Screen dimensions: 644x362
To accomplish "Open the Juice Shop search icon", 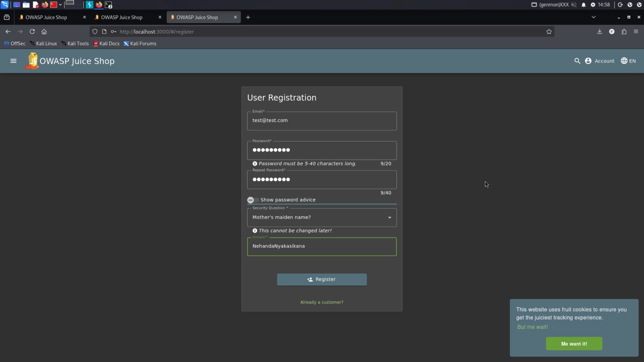I will (577, 61).
